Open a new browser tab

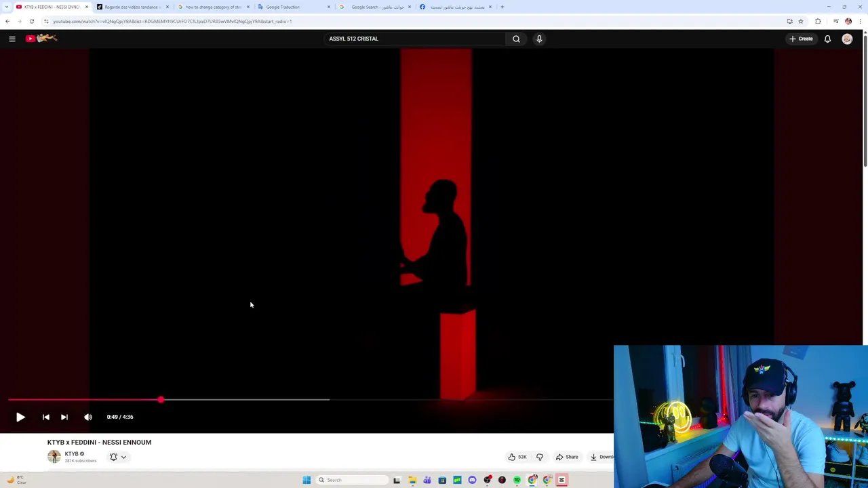502,7
